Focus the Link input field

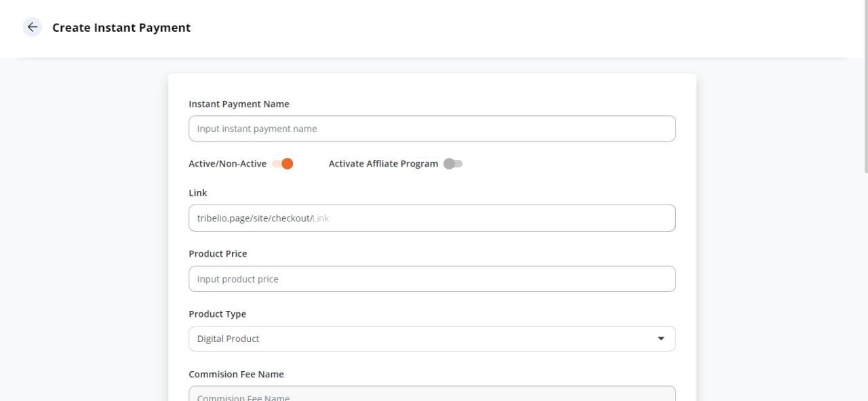point(432,218)
